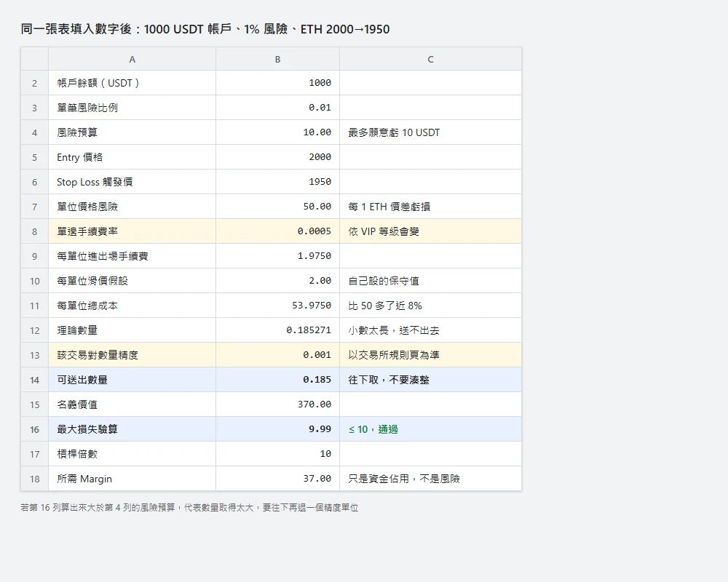Click cell '所需 Margin'
Image resolution: width=728 pixels, height=582 pixels.
(x=132, y=479)
